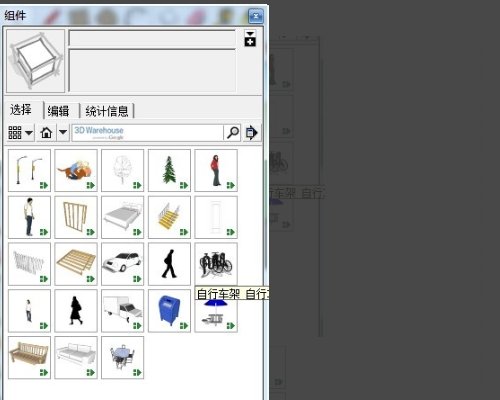The width and height of the screenshot is (500, 400).
Task: Click the component name text field
Action: point(152,38)
